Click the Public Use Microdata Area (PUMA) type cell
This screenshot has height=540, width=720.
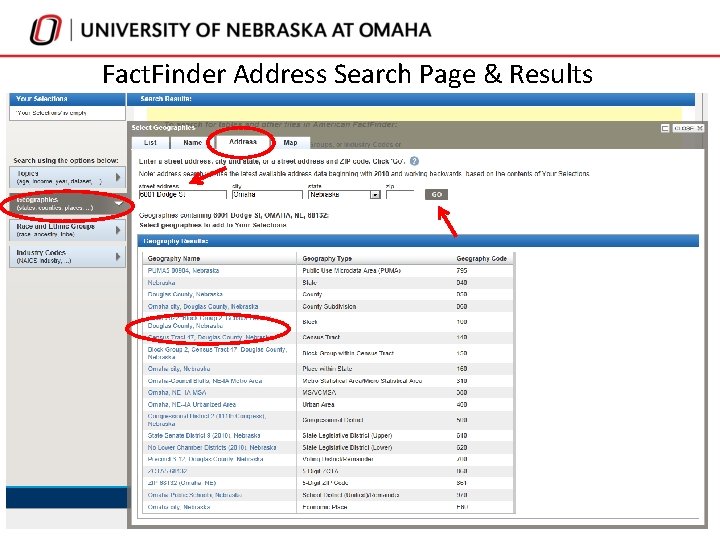coord(351,270)
